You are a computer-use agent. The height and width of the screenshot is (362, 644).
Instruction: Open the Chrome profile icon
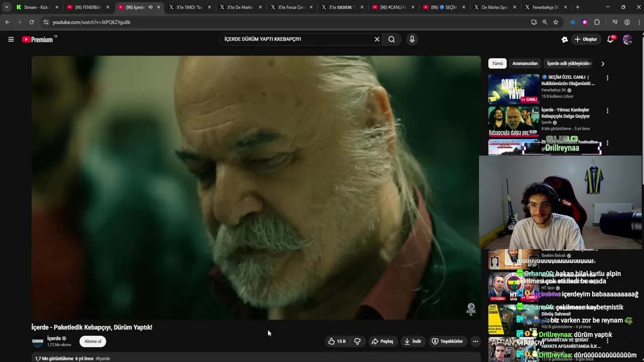[627, 22]
